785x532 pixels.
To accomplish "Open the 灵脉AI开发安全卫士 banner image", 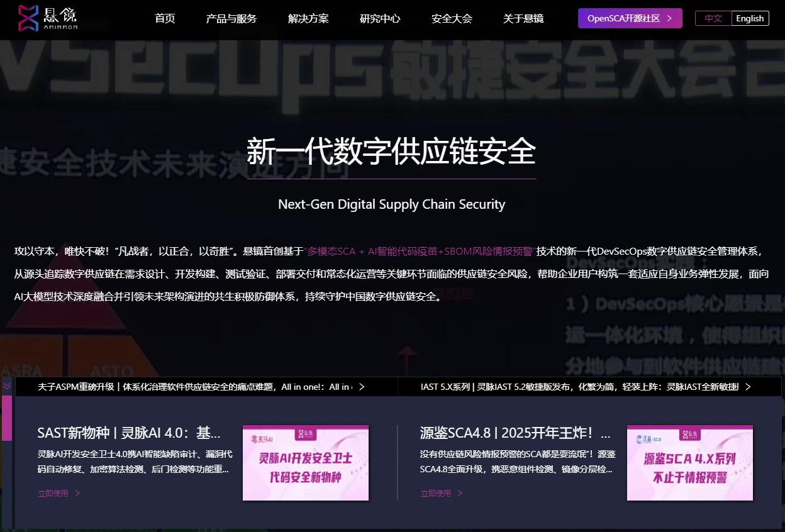I will point(306,463).
